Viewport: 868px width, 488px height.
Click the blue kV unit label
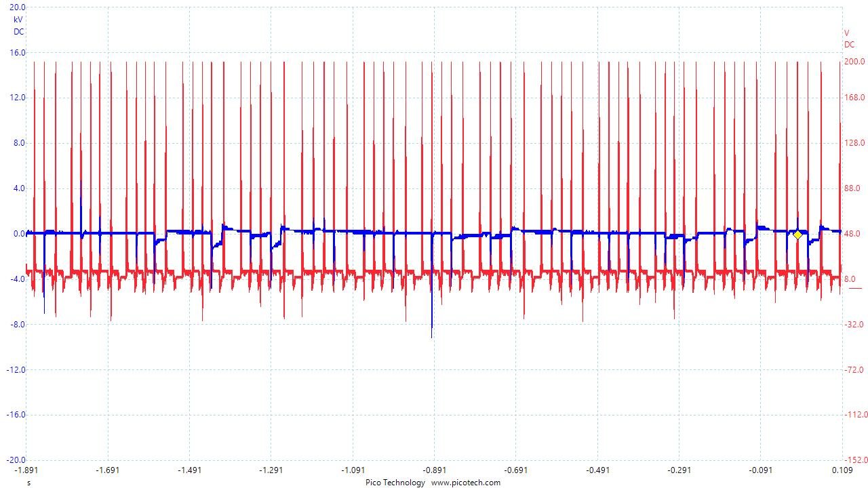(x=18, y=20)
